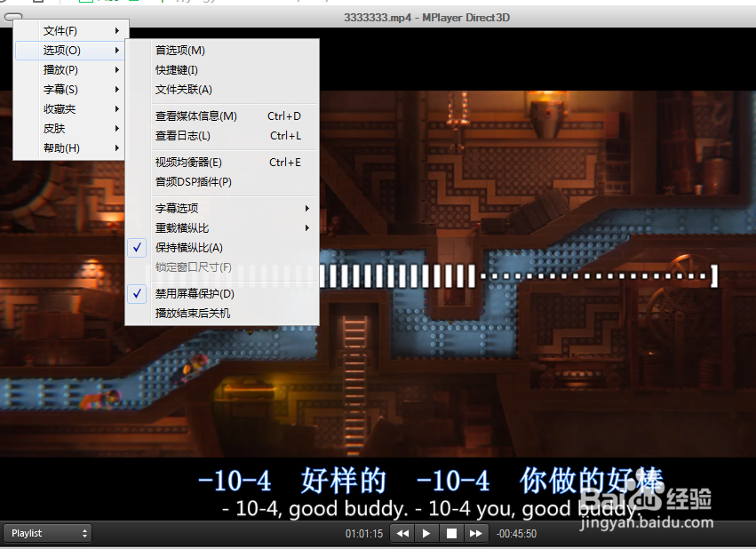
Task: Expand 字幕选项 submenu
Action: pos(222,208)
